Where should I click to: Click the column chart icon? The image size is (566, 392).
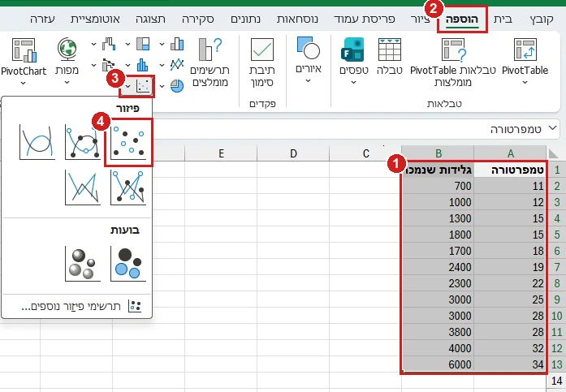[x=177, y=44]
